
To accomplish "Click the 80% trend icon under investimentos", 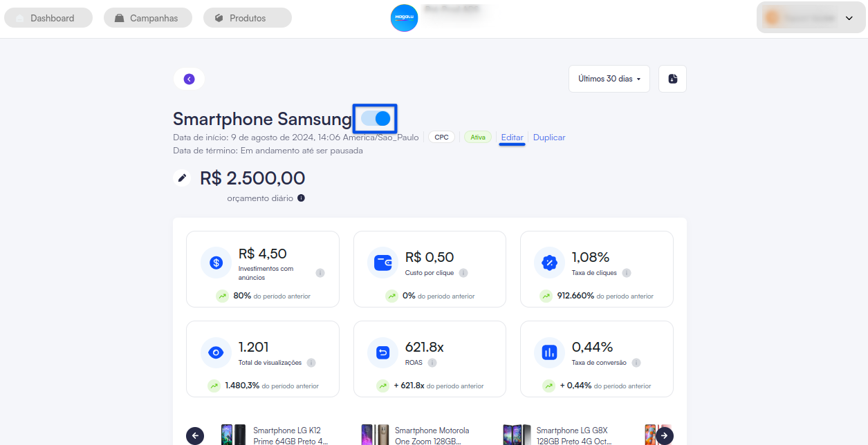I will click(x=222, y=296).
